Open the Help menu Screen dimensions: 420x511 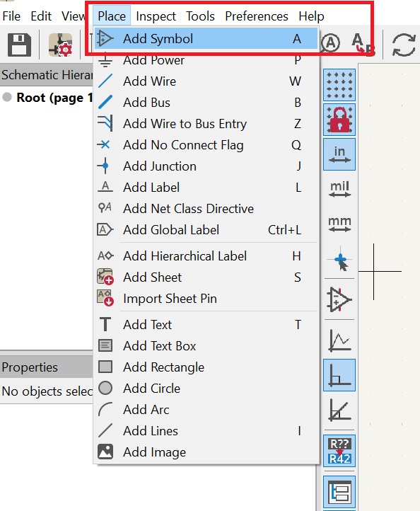(x=311, y=16)
